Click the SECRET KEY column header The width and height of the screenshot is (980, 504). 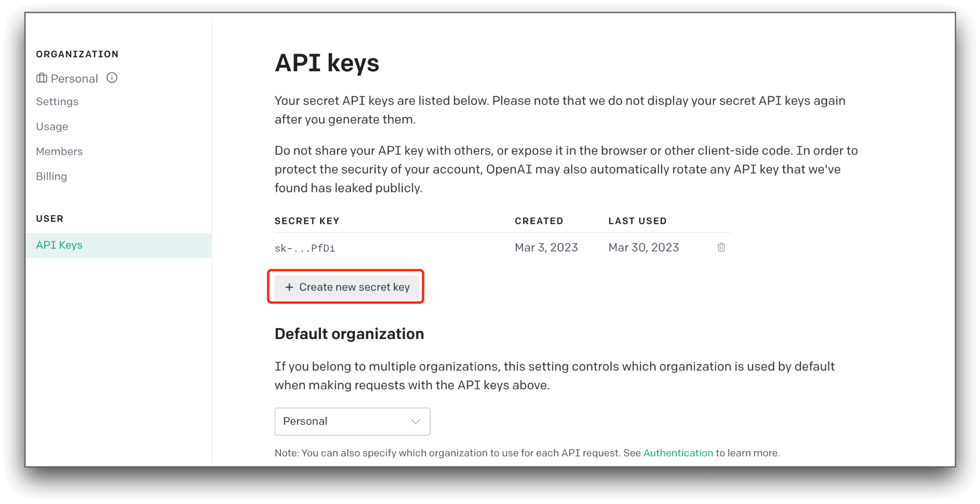click(x=307, y=220)
